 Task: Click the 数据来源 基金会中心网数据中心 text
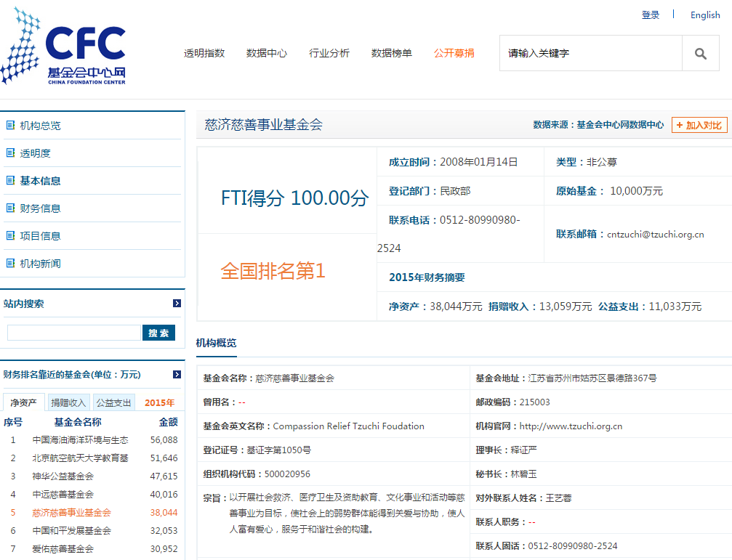coord(598,124)
